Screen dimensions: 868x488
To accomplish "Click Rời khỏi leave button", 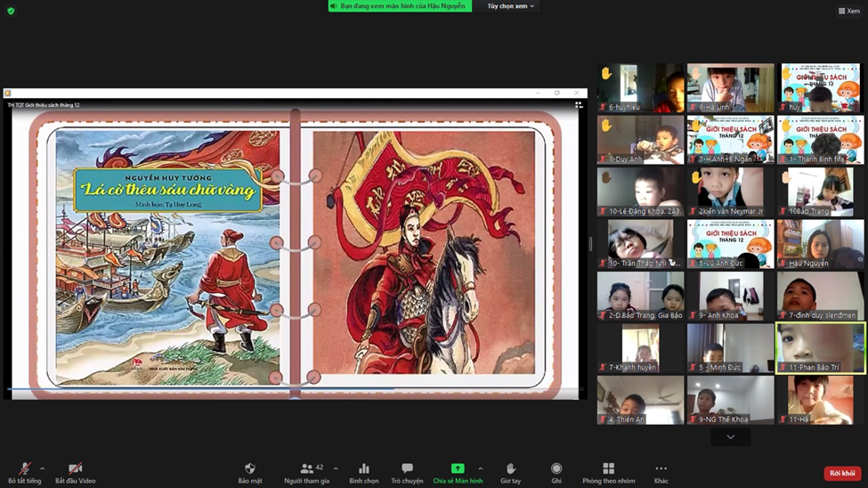I will 842,473.
